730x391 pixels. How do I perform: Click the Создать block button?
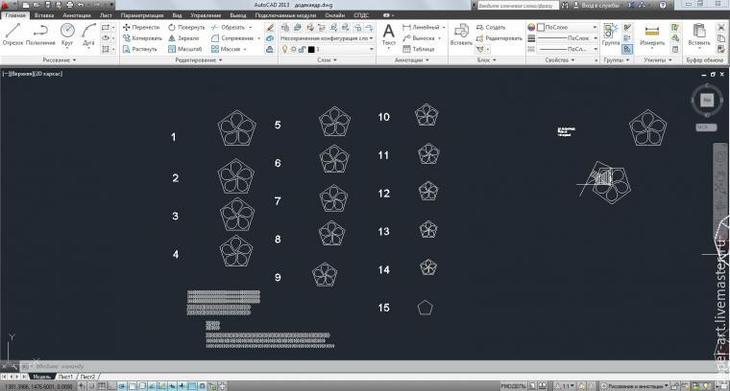[491, 27]
